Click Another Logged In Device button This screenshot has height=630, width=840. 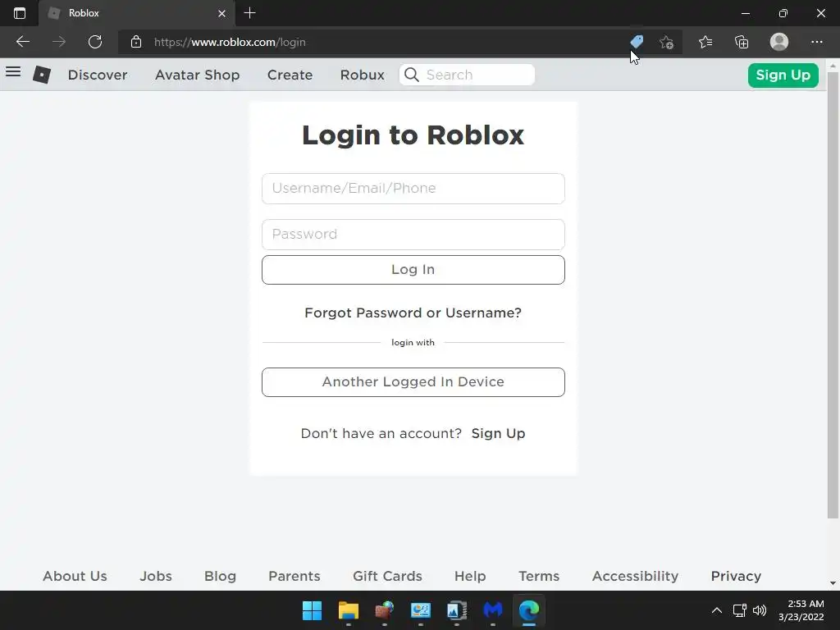coord(413,382)
